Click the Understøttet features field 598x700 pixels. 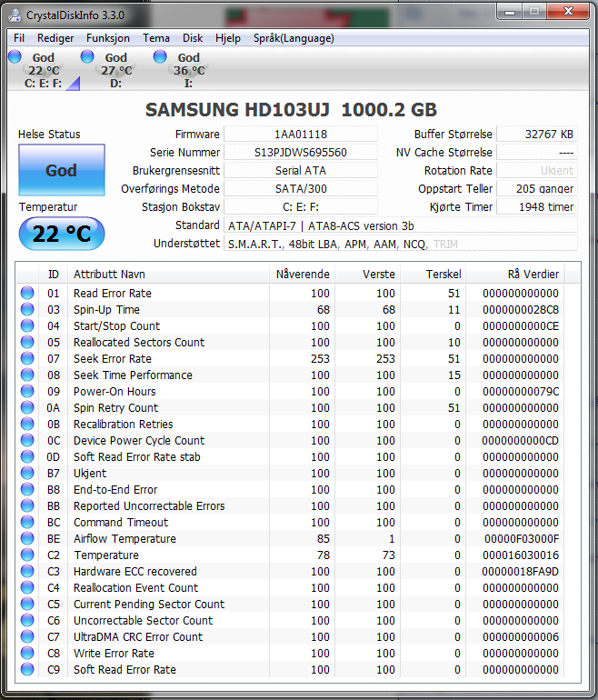point(400,244)
